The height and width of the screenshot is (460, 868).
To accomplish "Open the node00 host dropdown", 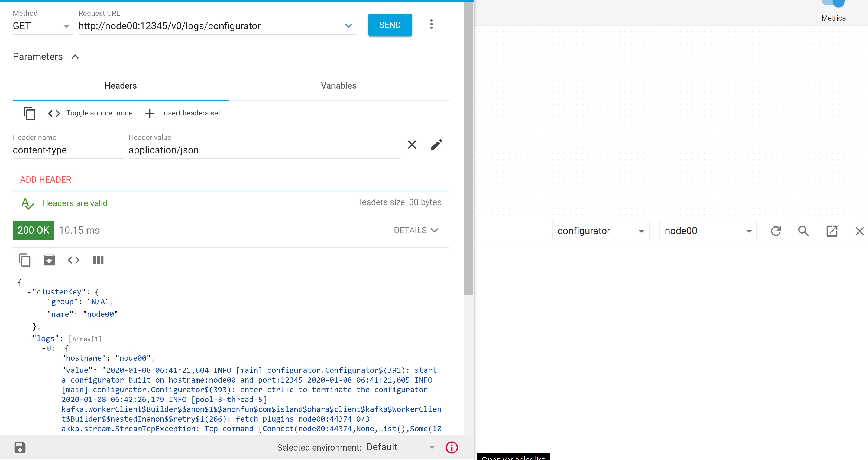I will tap(708, 231).
